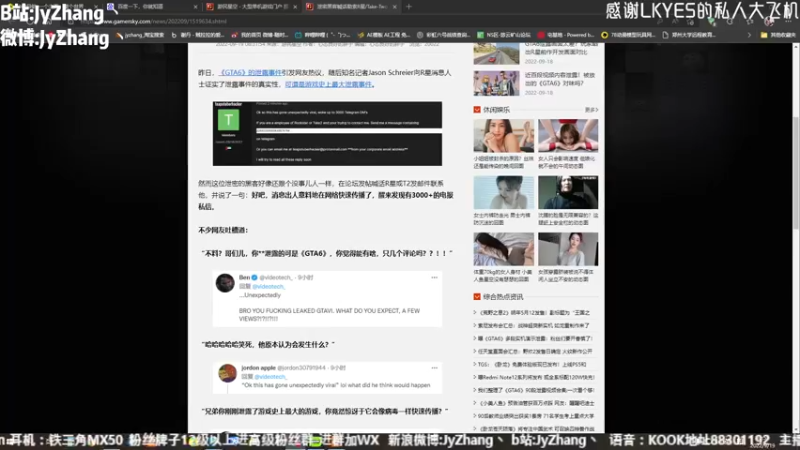The image size is (800, 450).
Task: Open the 索尼发布会汇总 headline
Action: pos(534,325)
